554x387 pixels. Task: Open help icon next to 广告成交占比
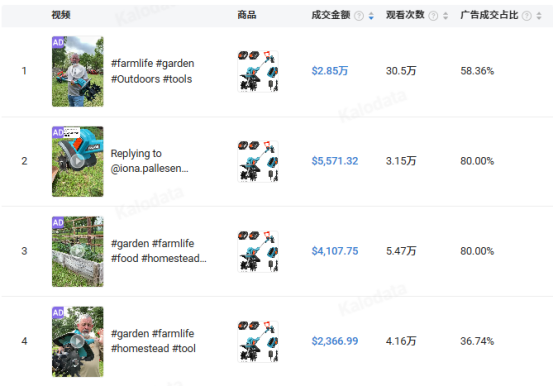(526, 16)
